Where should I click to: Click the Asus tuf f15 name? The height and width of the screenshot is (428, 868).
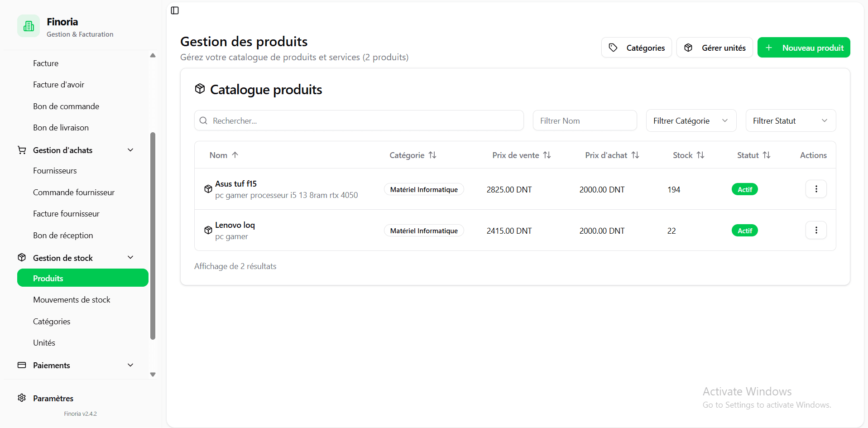[x=236, y=183]
